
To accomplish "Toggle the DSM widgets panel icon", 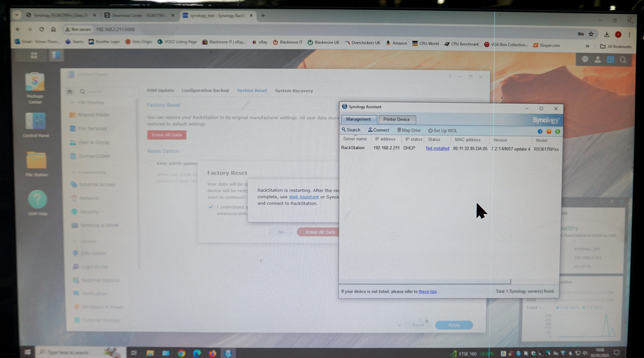I will [x=610, y=60].
